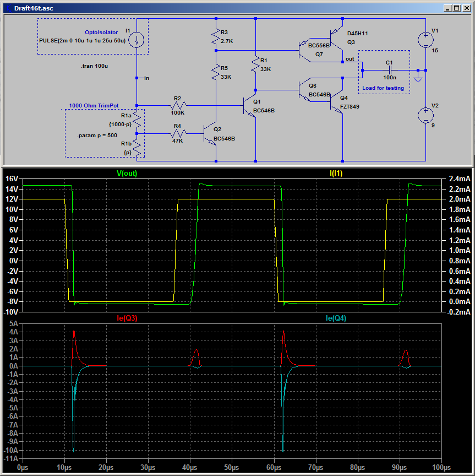Select resistor R4 symbol

[x=179, y=133]
